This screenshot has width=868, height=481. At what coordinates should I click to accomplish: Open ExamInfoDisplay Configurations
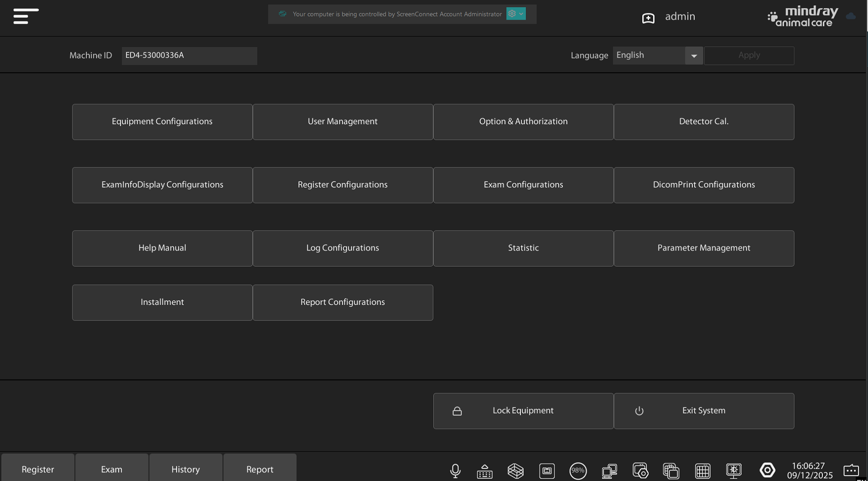[x=162, y=185]
